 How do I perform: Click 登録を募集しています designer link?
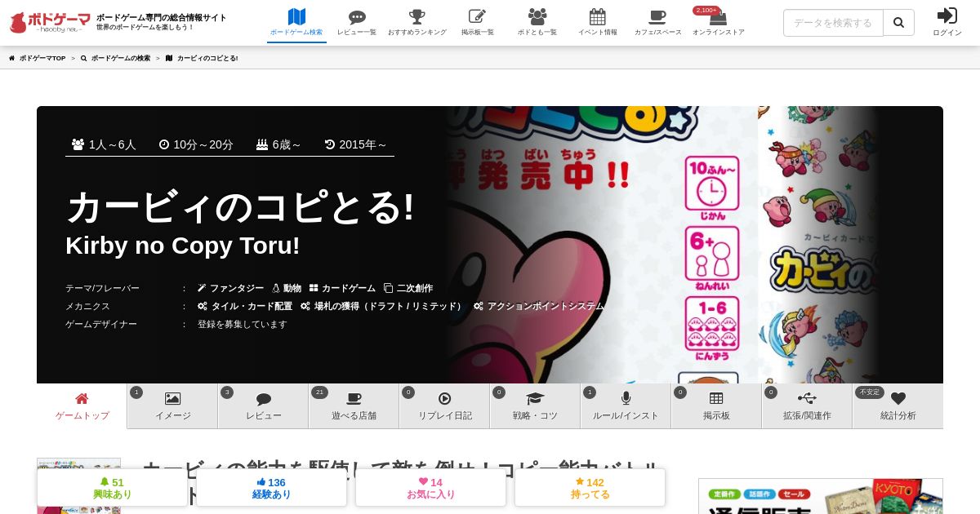coord(243,324)
